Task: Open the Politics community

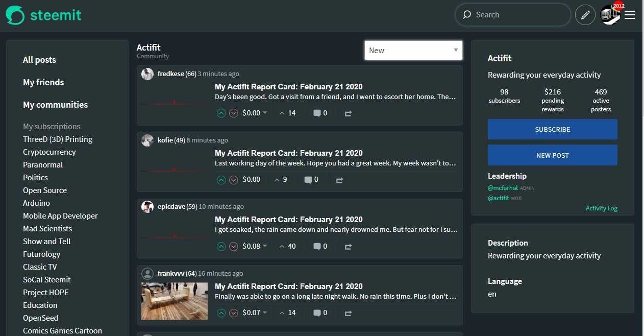Action: coord(35,178)
